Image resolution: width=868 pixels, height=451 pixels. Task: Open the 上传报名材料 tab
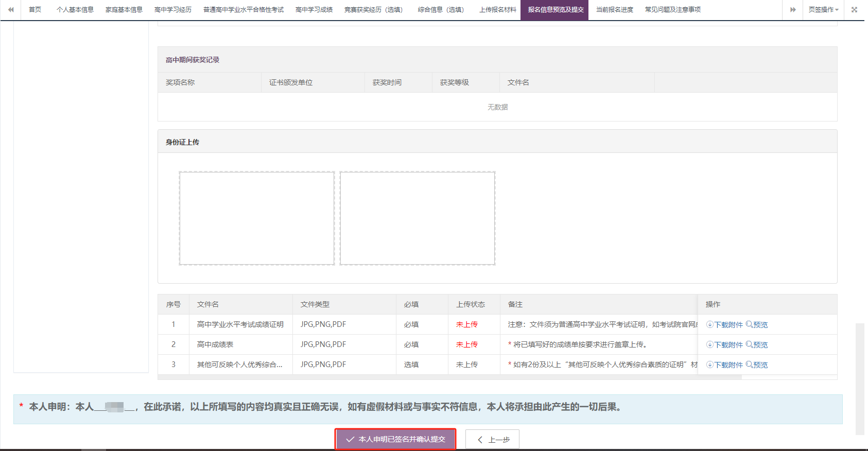pyautogui.click(x=497, y=10)
